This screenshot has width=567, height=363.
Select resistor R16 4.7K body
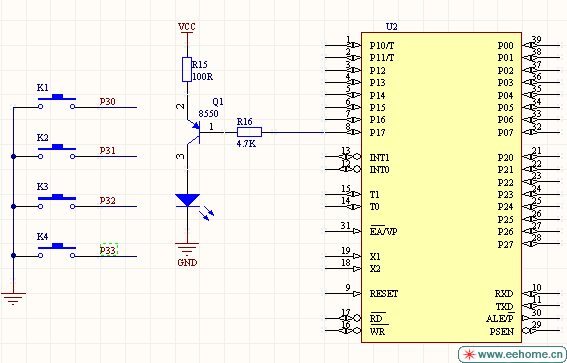point(249,132)
